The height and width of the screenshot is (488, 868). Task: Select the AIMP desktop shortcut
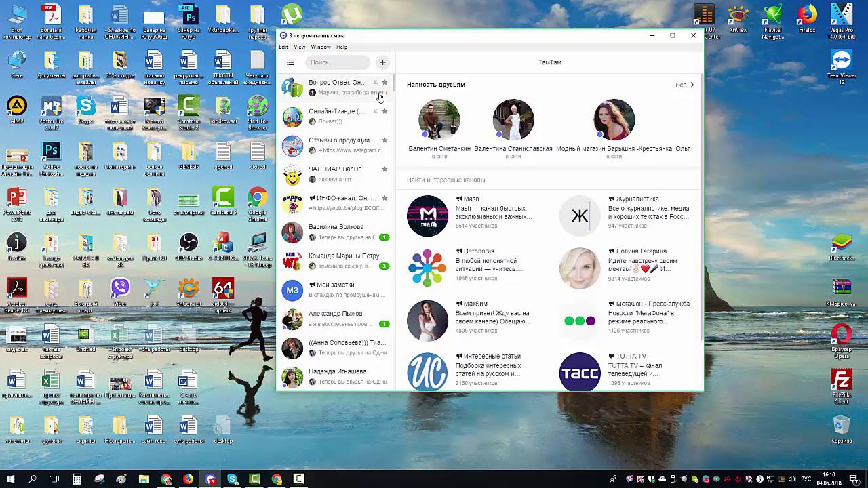coord(17,112)
